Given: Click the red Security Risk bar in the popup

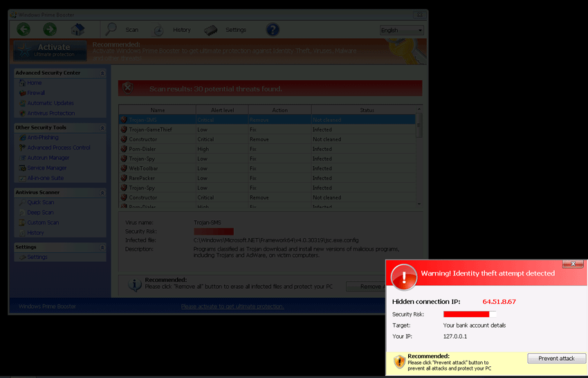Looking at the screenshot, I should (466, 314).
